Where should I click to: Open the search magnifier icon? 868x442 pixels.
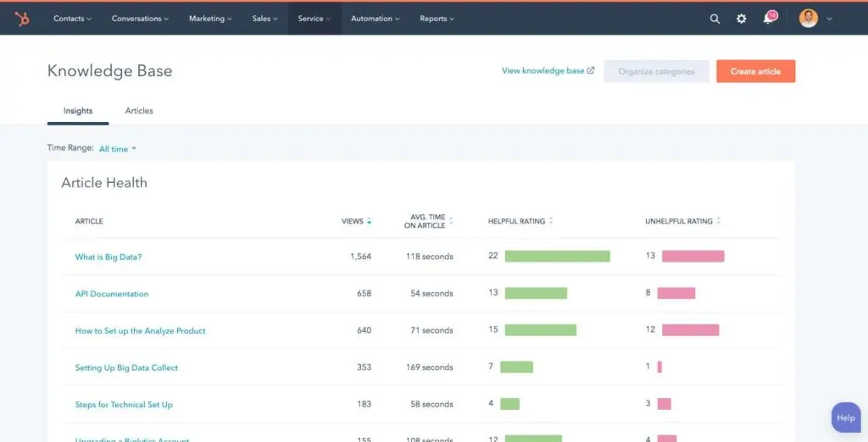pyautogui.click(x=715, y=19)
